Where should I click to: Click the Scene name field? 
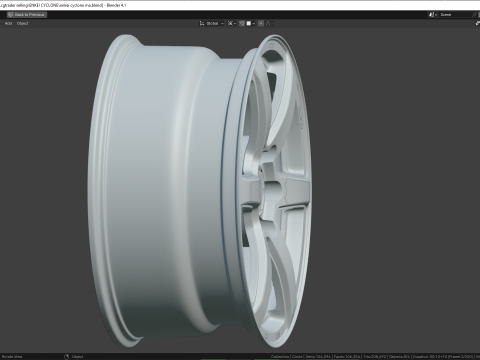coord(455,15)
